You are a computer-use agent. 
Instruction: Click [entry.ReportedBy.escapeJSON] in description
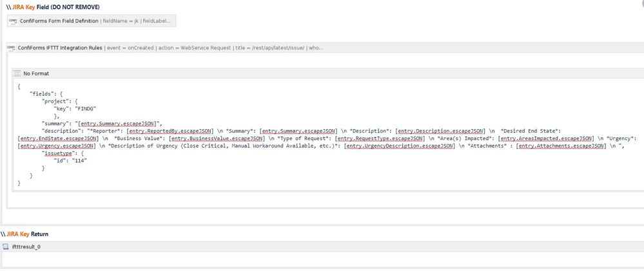click(x=170, y=131)
